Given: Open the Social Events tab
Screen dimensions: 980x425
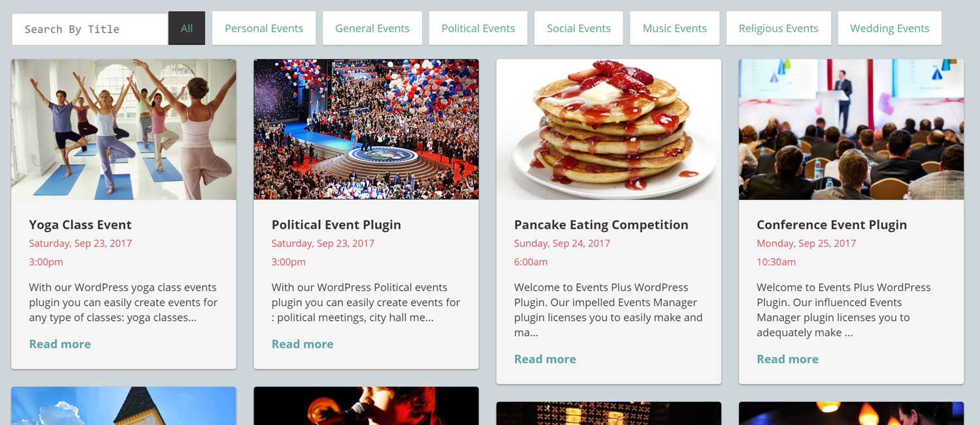Looking at the screenshot, I should coord(579,29).
